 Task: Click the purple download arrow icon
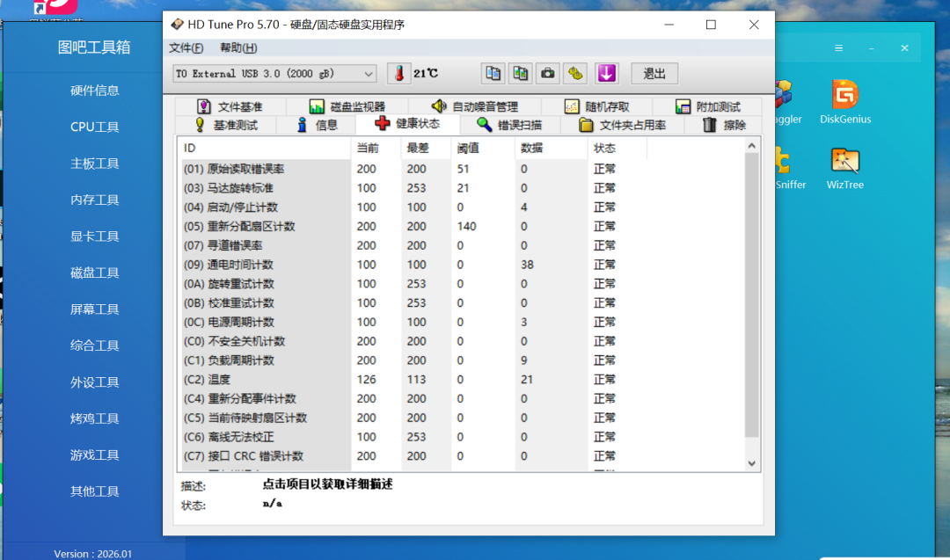606,74
